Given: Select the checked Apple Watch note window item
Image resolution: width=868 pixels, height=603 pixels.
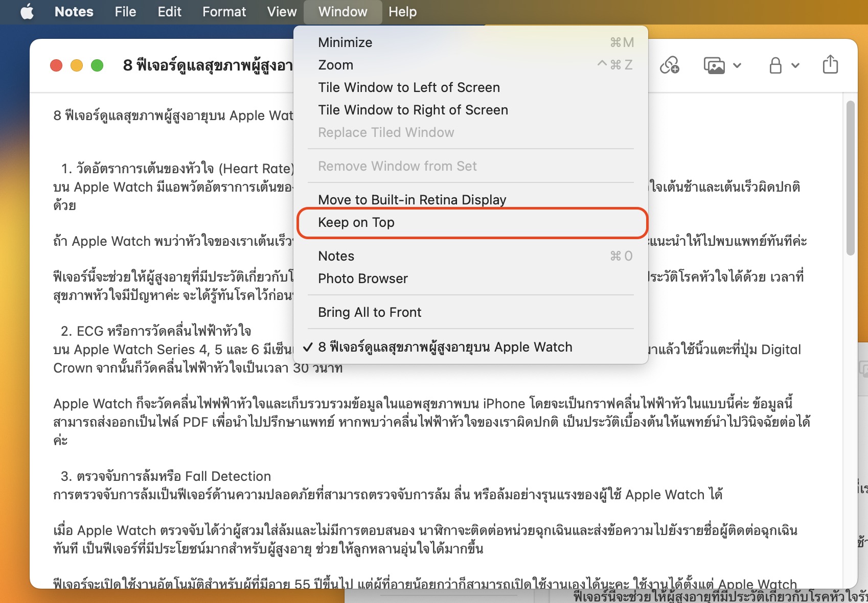Looking at the screenshot, I should 445,347.
